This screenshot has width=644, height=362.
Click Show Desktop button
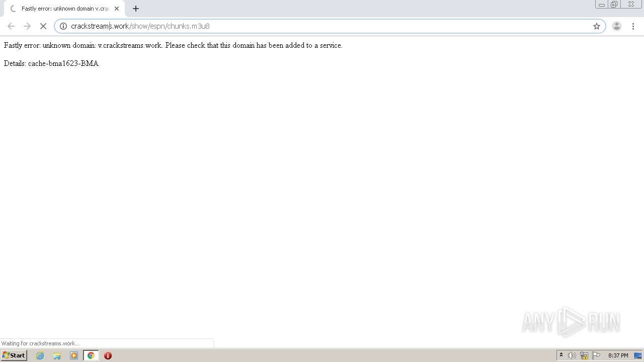[638, 355]
